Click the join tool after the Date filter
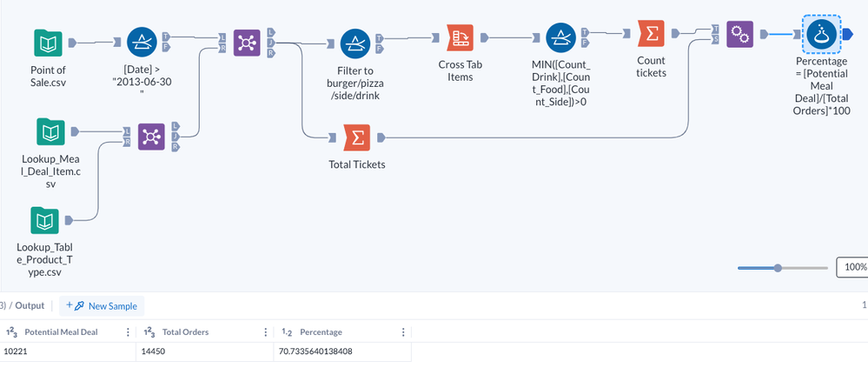Screen dimensions: 868x368 (247, 42)
